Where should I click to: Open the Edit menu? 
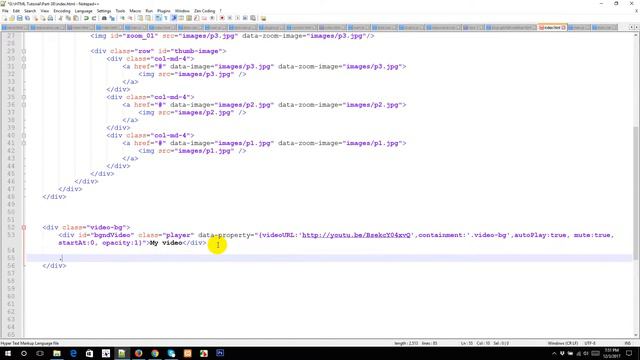(16, 11)
